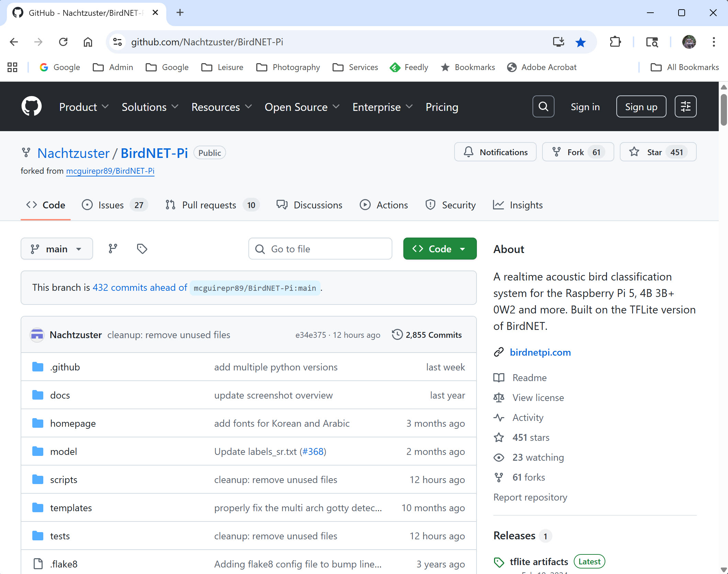The image size is (728, 574).
Task: Open the browser extensions puzzle icon
Action: (615, 42)
